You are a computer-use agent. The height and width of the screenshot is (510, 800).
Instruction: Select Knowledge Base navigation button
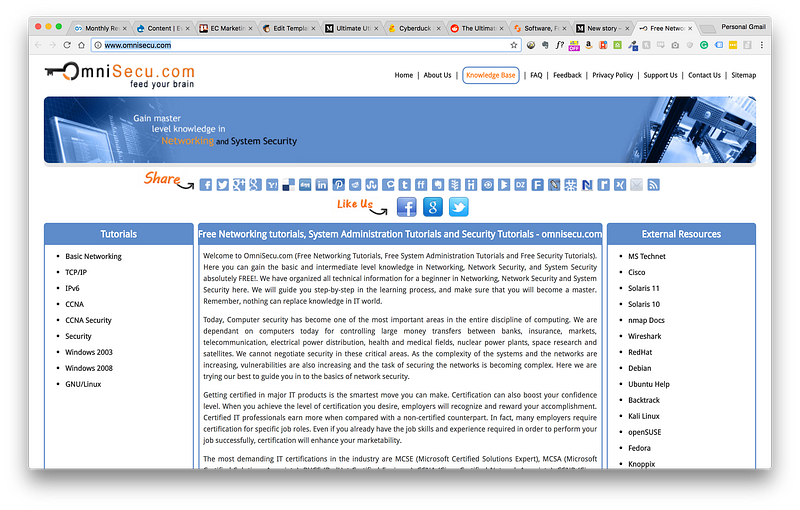click(x=491, y=75)
